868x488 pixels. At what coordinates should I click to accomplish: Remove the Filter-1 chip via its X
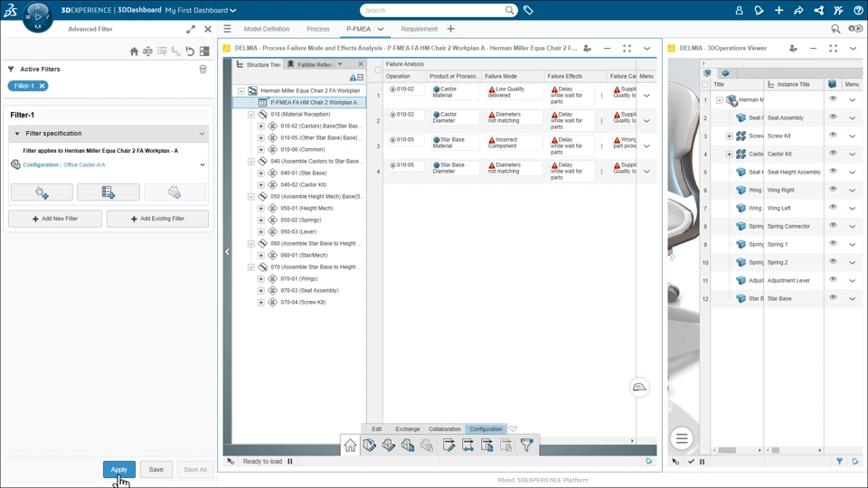pos(42,86)
